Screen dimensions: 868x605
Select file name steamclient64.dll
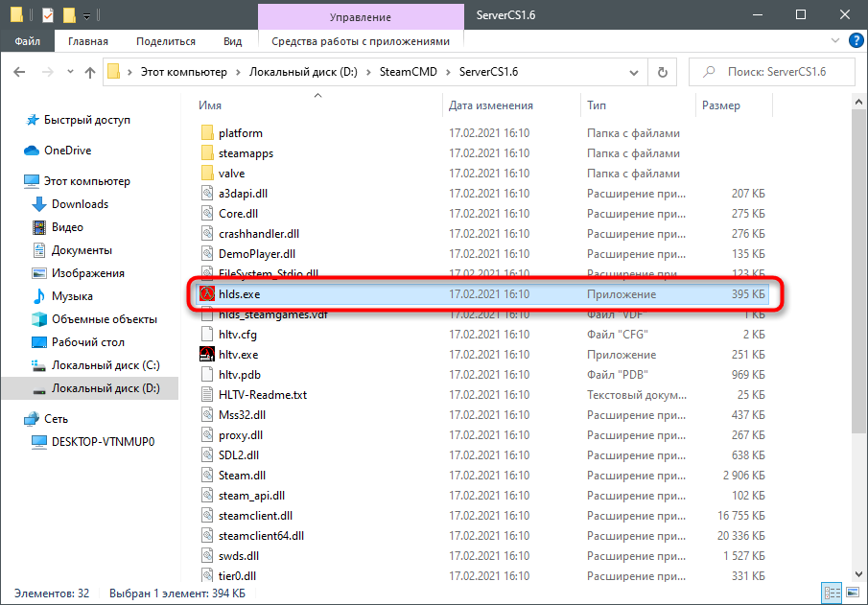(x=261, y=536)
